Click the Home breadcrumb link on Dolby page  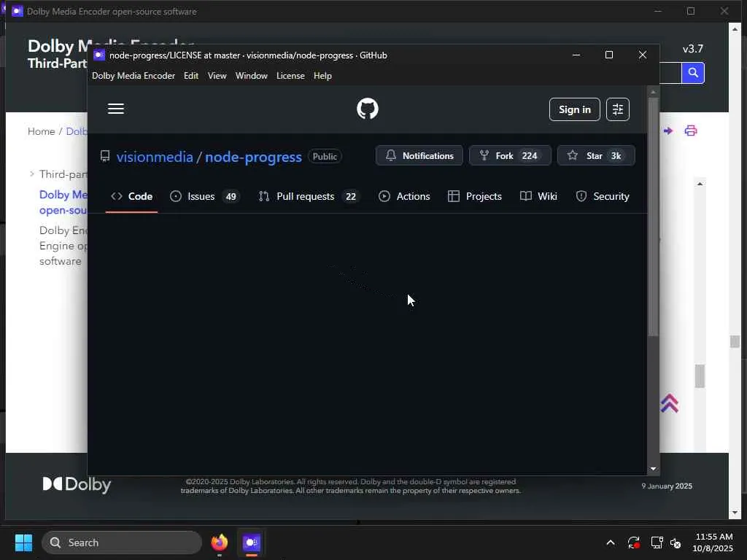41,131
